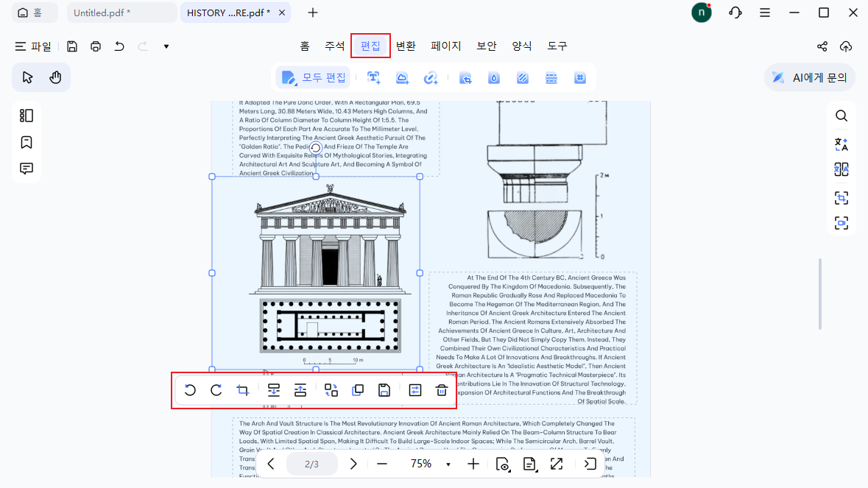Print the document via printer icon
This screenshot has width=868, height=488.
pos(96,46)
